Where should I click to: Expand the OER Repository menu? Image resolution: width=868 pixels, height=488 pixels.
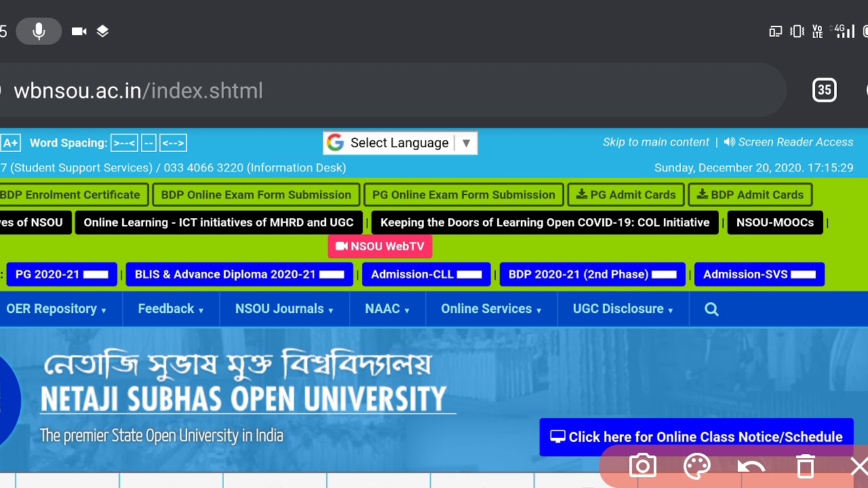[x=56, y=309]
